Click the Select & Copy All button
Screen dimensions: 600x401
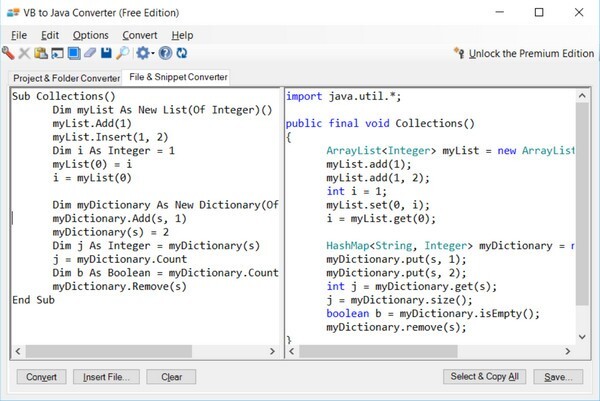(484, 377)
